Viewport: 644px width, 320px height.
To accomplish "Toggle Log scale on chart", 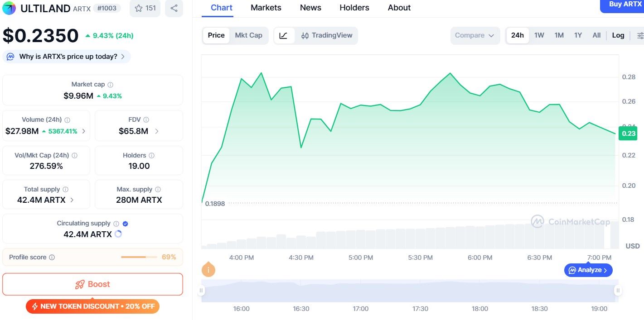I will pos(618,36).
